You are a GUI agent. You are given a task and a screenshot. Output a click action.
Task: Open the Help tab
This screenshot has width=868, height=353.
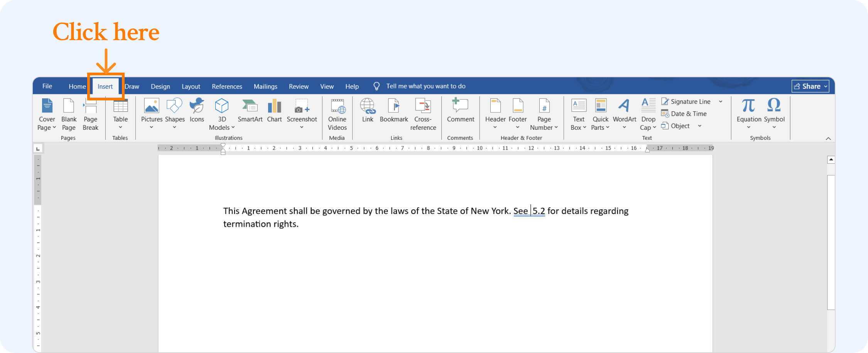(x=352, y=87)
